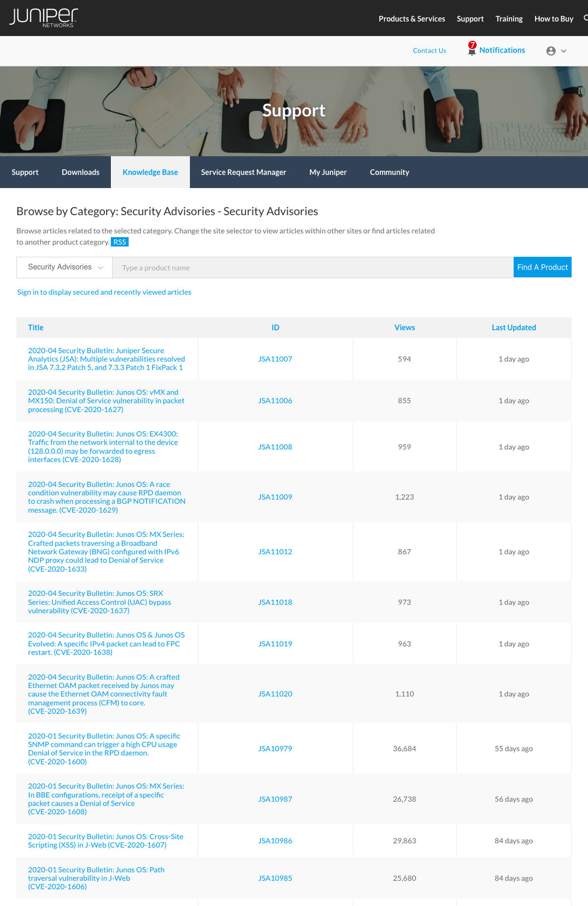Click the RSS feed badge
The width and height of the screenshot is (588, 906).
(x=120, y=242)
